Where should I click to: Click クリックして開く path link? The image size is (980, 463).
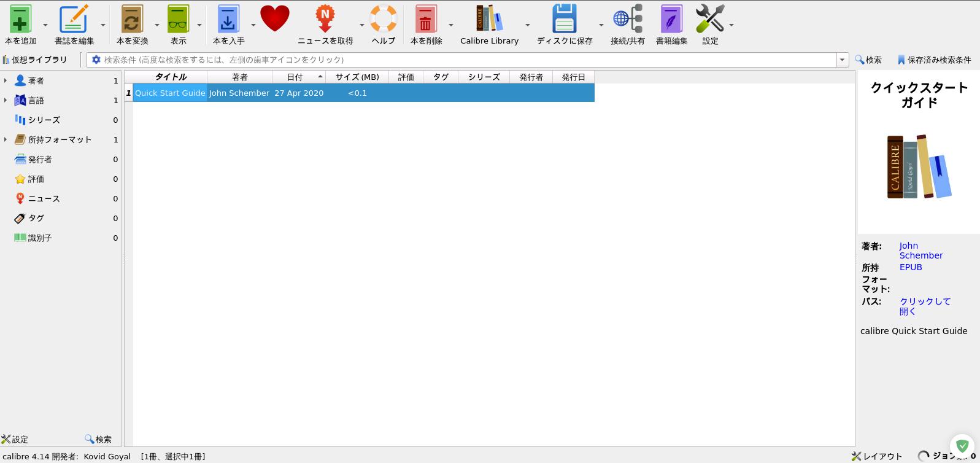(x=925, y=306)
